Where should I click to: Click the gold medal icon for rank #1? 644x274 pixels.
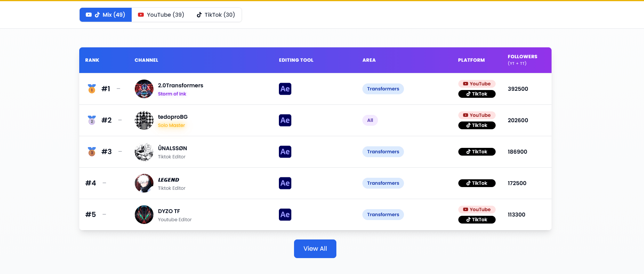[92, 89]
